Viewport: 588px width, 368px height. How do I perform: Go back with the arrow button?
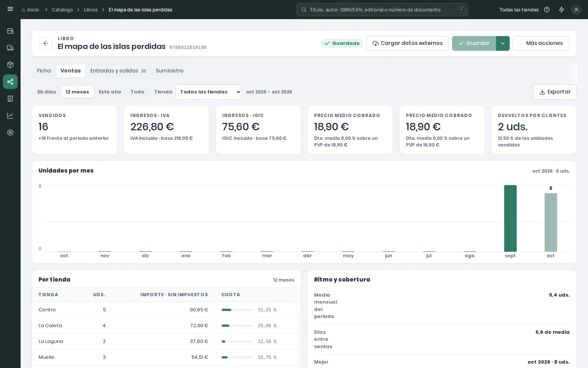pos(46,43)
